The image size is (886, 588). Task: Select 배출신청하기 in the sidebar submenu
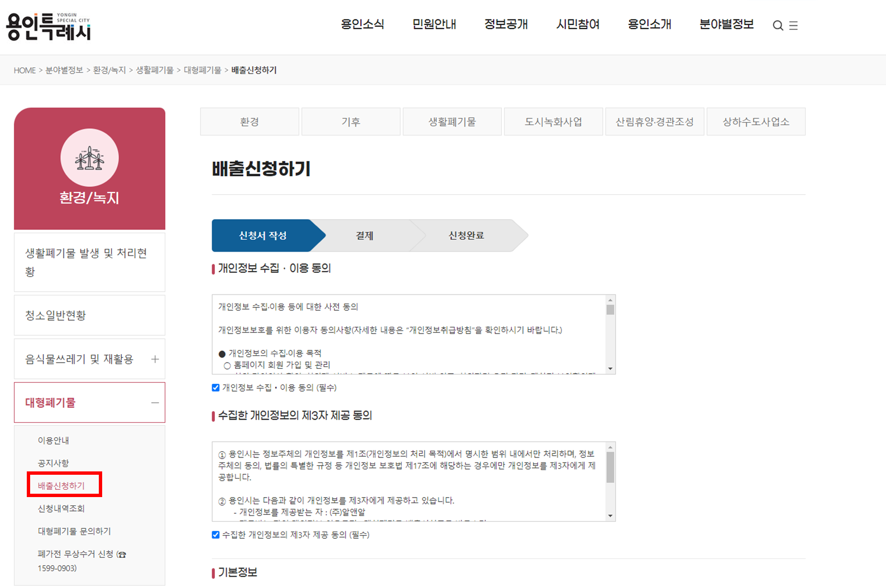point(61,486)
